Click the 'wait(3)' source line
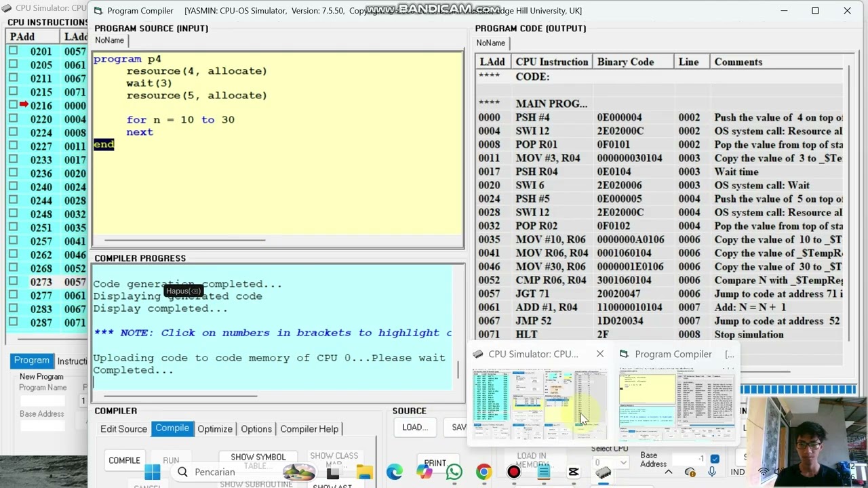This screenshot has height=488, width=868. pos(149,83)
